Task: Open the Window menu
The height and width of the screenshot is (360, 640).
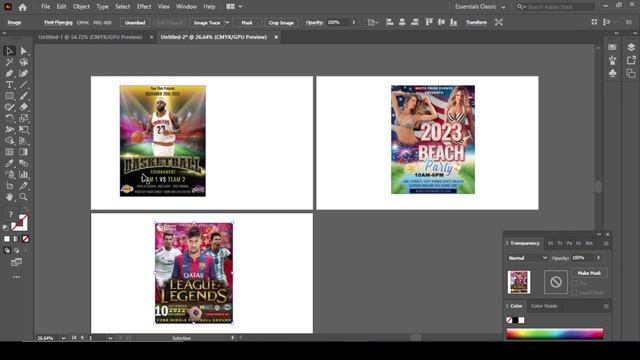Action: tap(186, 7)
